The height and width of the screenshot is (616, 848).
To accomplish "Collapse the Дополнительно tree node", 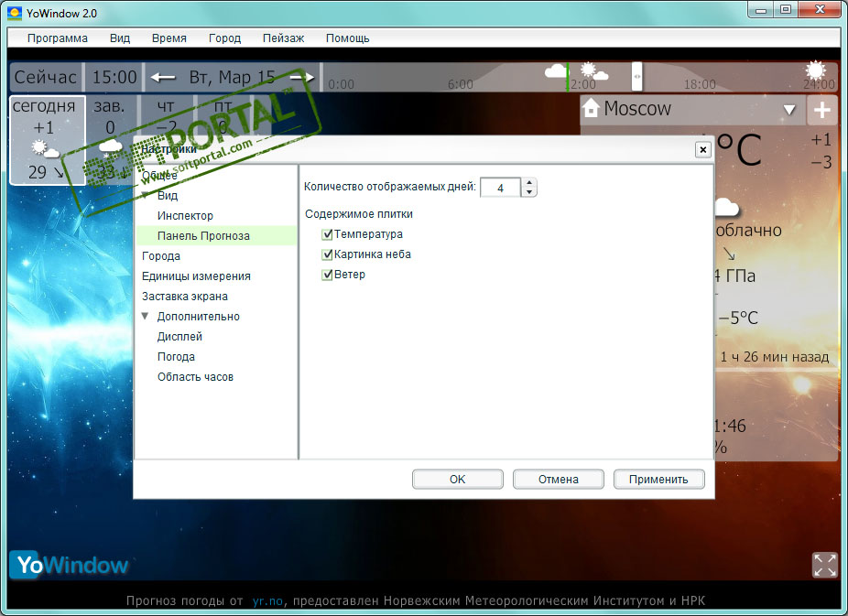I will click(145, 316).
